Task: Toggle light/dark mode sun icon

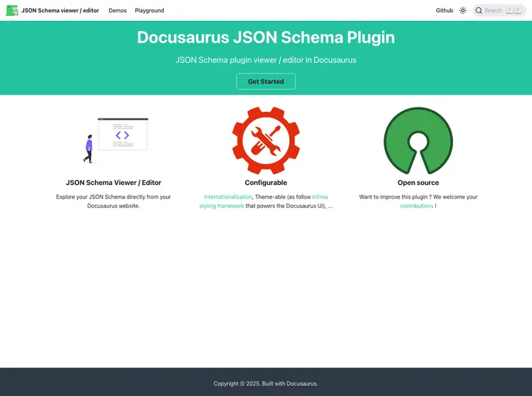Action: click(x=462, y=11)
